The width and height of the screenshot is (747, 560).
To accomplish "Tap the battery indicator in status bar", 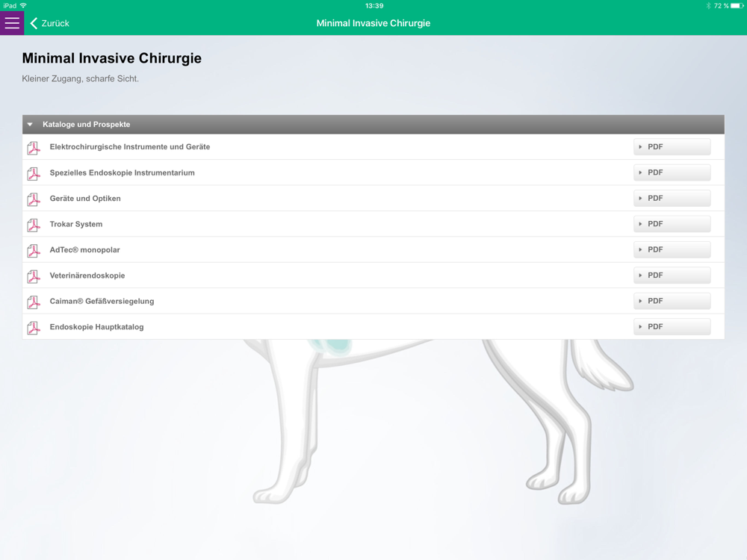I will tap(737, 6).
